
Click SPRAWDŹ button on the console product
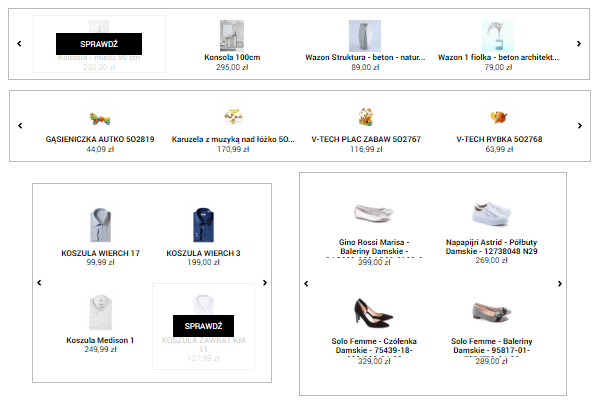point(99,44)
